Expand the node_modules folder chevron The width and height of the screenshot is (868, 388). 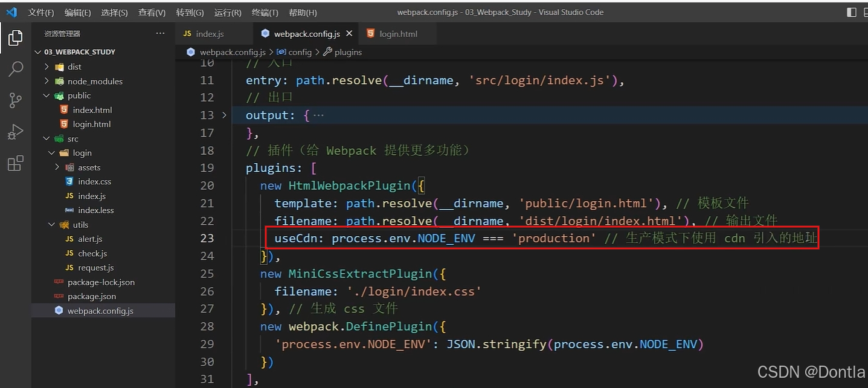[47, 81]
